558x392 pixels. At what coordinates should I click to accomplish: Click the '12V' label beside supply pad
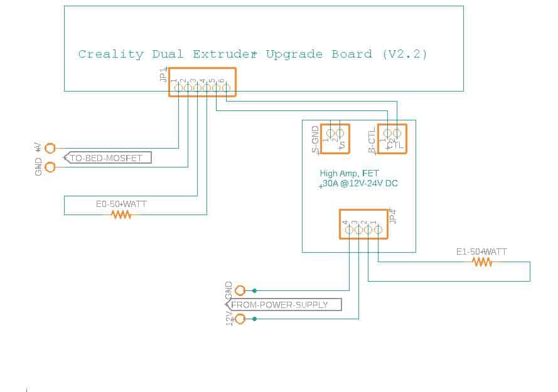[229, 319]
